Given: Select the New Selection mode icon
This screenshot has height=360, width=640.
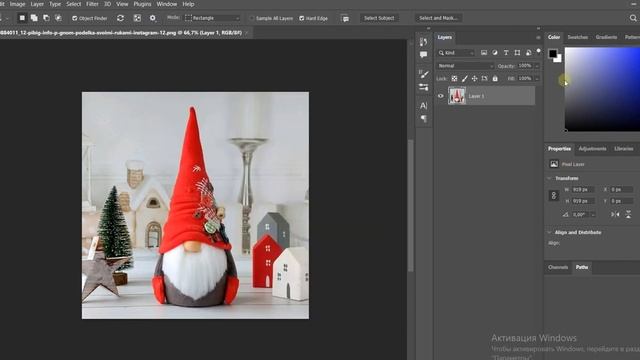Looking at the screenshot, I should (x=22, y=18).
